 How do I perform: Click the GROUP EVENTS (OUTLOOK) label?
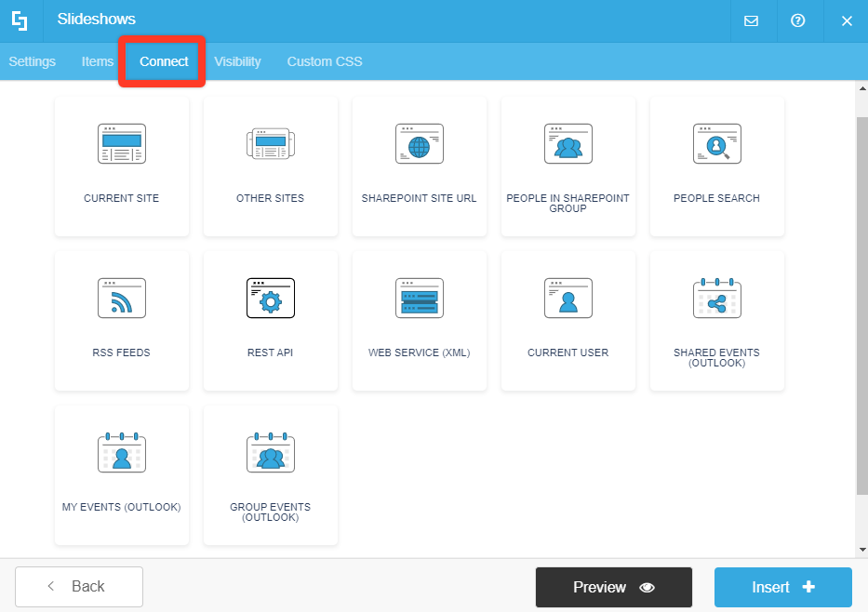[x=271, y=512]
